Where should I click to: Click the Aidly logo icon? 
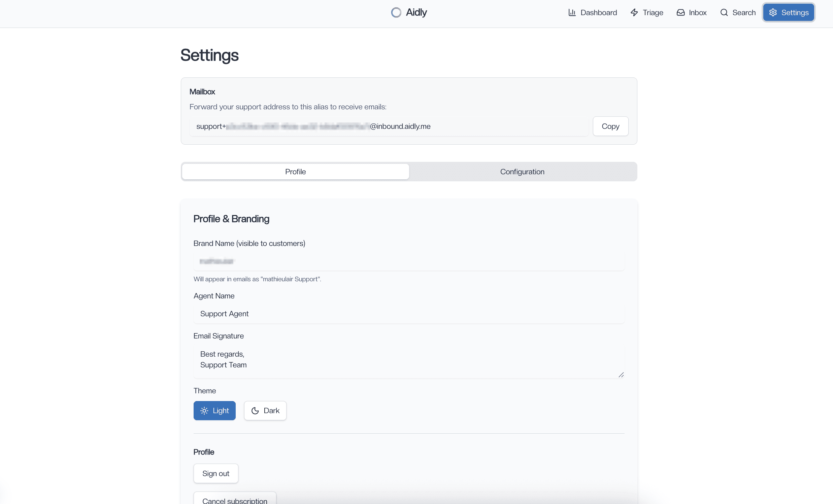(x=396, y=12)
